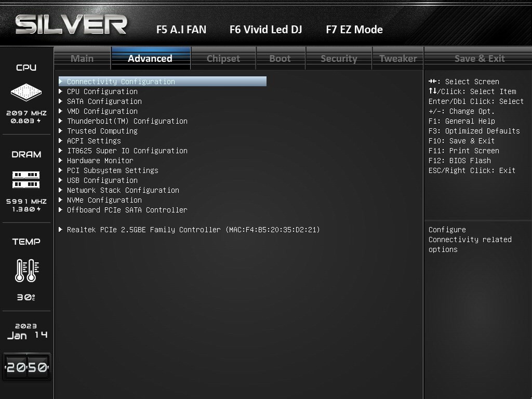Screen dimensions: 532x399
Task: Click the CPU chip icon in sidebar
Action: (26, 92)
